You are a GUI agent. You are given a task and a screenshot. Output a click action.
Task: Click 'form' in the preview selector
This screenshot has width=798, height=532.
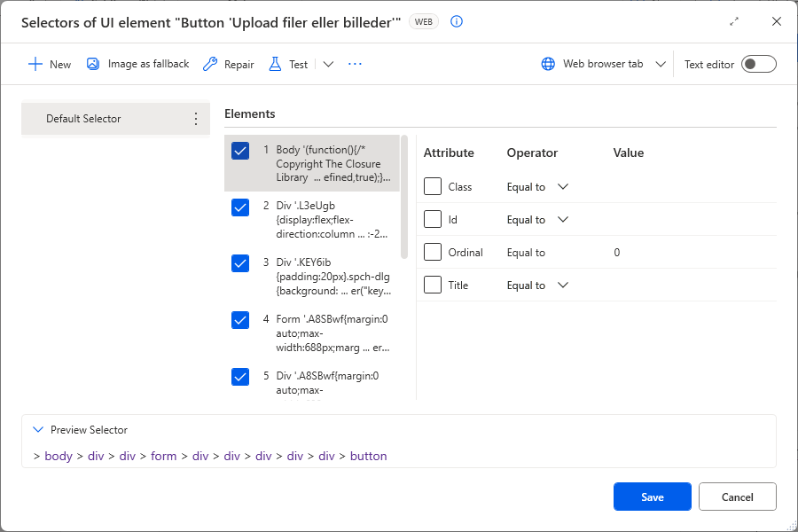pos(163,456)
